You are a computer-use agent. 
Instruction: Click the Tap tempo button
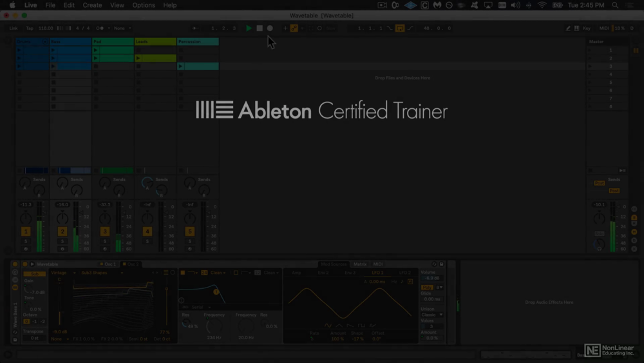tap(30, 28)
